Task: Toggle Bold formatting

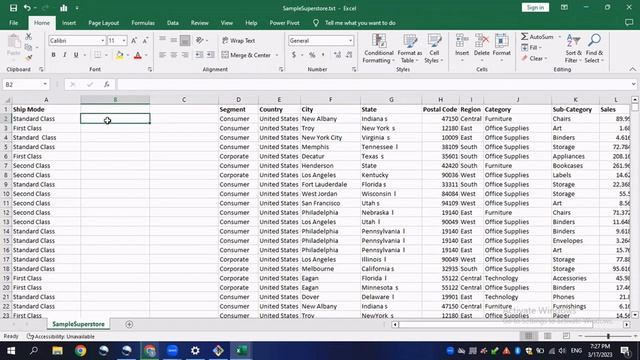Action: click(x=53, y=55)
